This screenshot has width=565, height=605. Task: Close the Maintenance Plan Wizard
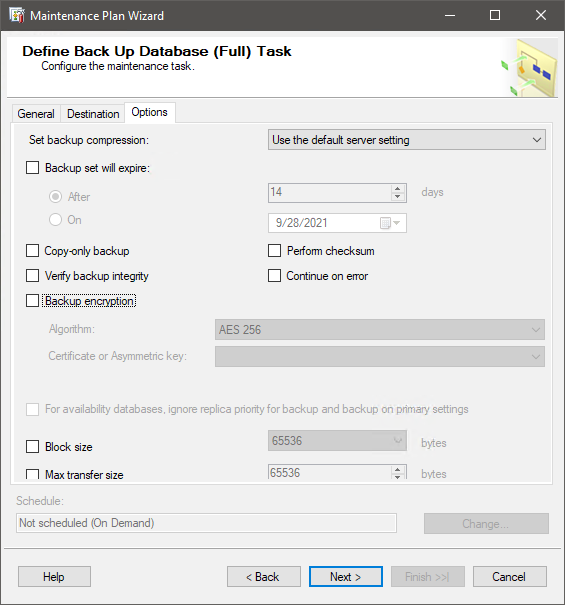[x=541, y=15]
